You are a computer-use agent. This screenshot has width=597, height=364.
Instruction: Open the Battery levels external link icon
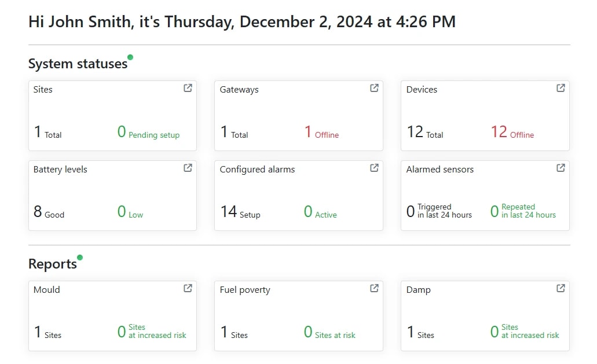pyautogui.click(x=187, y=167)
